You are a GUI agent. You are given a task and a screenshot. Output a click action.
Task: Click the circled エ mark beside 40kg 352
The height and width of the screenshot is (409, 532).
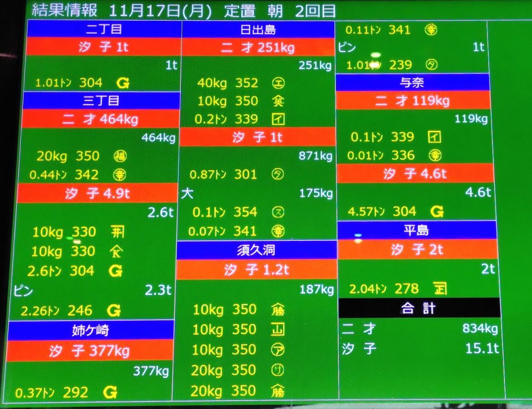(278, 83)
